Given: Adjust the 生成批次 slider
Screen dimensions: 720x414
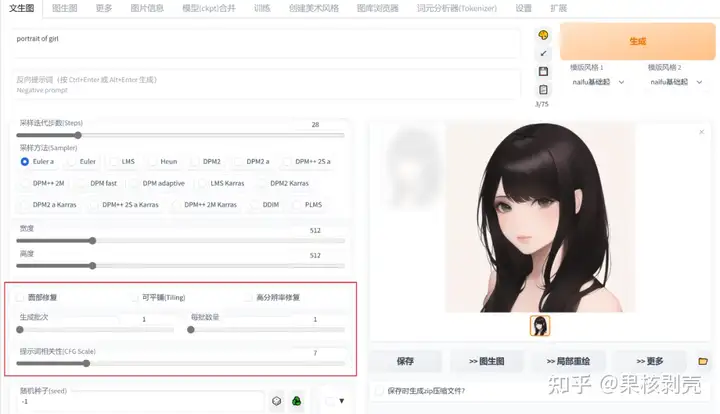Looking at the screenshot, I should 96,330.
